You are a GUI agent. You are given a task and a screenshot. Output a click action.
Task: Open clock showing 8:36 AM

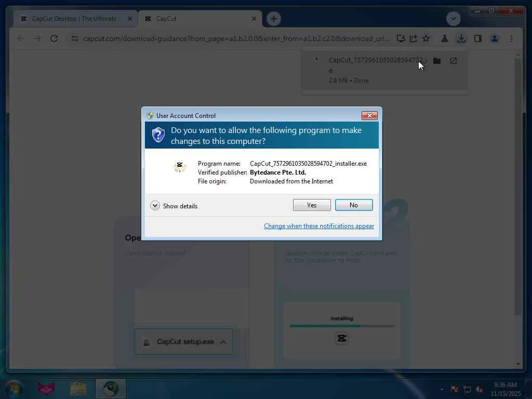tap(506, 389)
